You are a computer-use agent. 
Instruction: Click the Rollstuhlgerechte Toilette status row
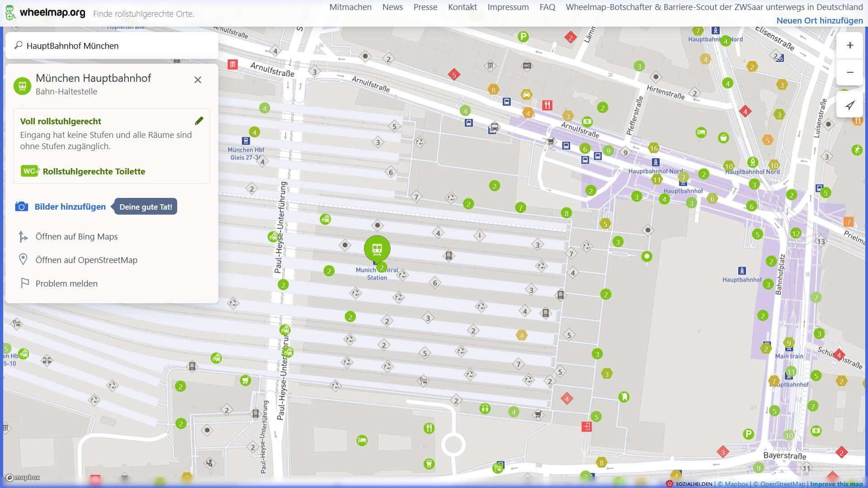(x=94, y=171)
